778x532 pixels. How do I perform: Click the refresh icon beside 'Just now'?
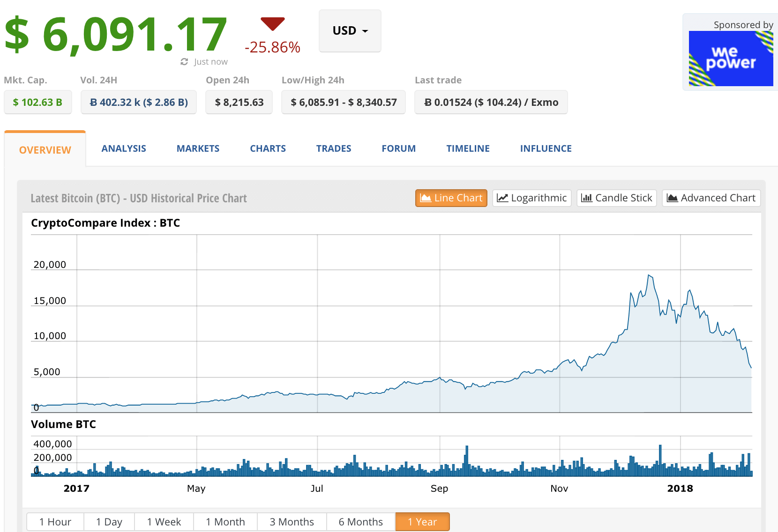tap(184, 62)
